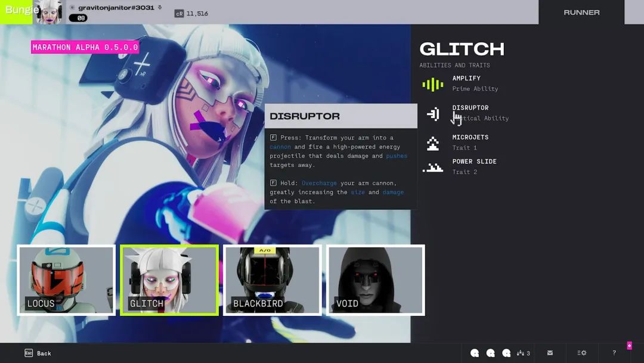The width and height of the screenshot is (644, 363).
Task: Click the Power Slide trait icon
Action: click(433, 167)
